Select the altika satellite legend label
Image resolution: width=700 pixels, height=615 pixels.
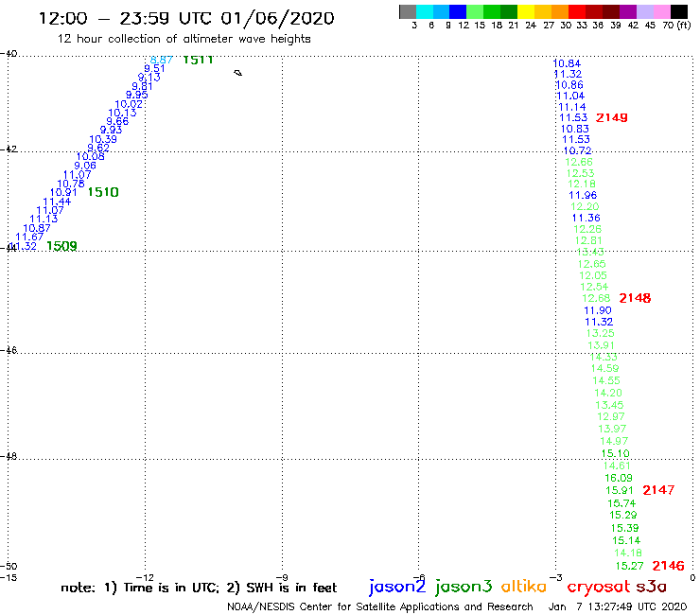[x=523, y=586]
